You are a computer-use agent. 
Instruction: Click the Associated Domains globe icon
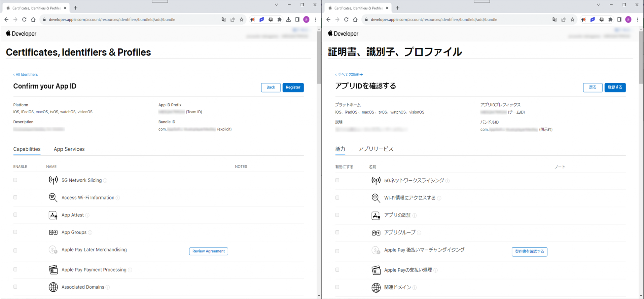[53, 287]
